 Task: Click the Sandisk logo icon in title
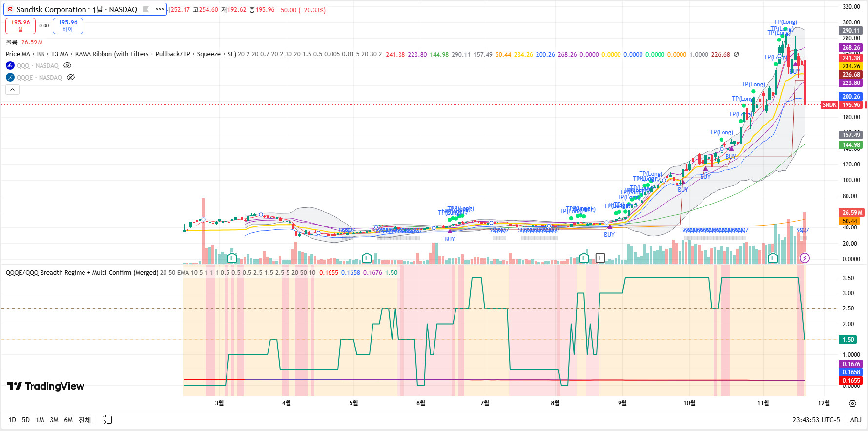pyautogui.click(x=10, y=9)
